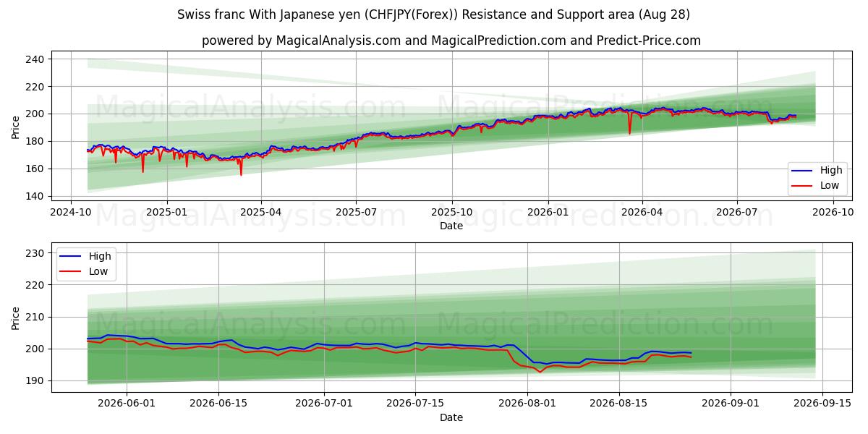Click the 220 price tick on top chart
The height and width of the screenshot is (434, 868).
click(36, 87)
